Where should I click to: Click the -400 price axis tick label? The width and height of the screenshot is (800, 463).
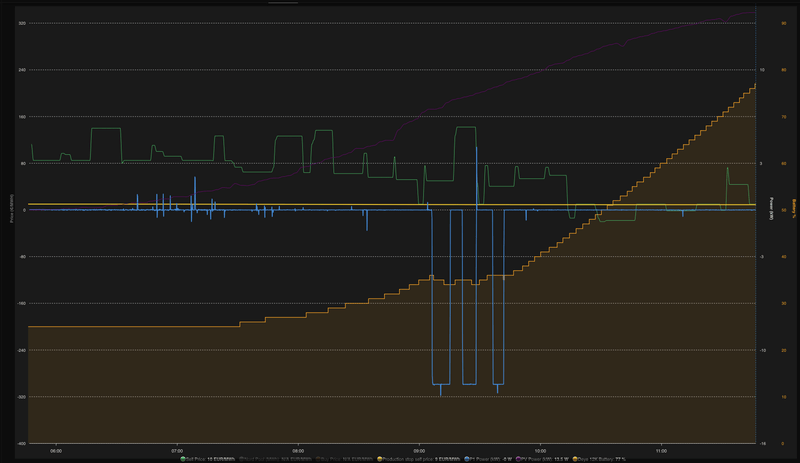coord(21,444)
